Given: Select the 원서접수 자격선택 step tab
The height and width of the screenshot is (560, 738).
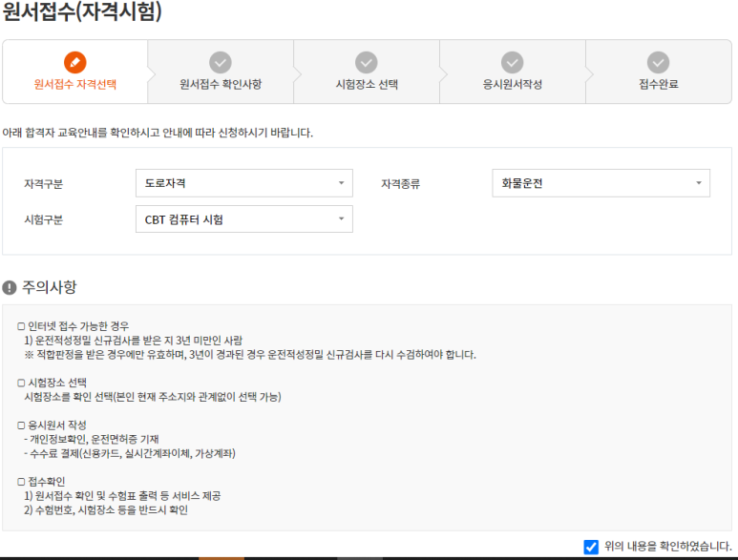Looking at the screenshot, I should (x=74, y=72).
